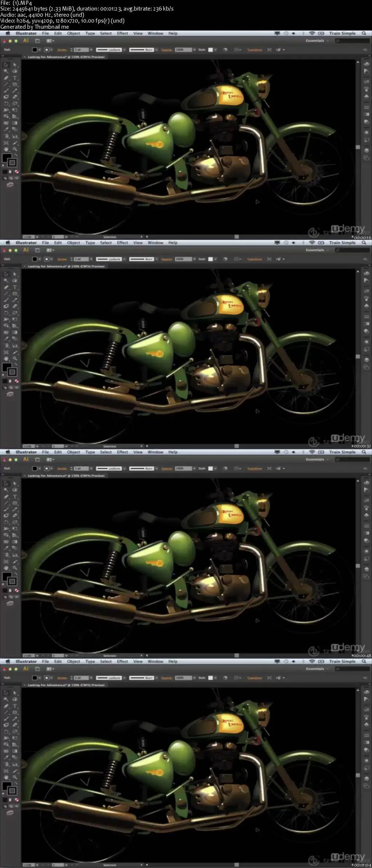Open the Stroke color dropdown in the 00:00:32 frame
Screen dimensions: 372x868
click(x=52, y=259)
